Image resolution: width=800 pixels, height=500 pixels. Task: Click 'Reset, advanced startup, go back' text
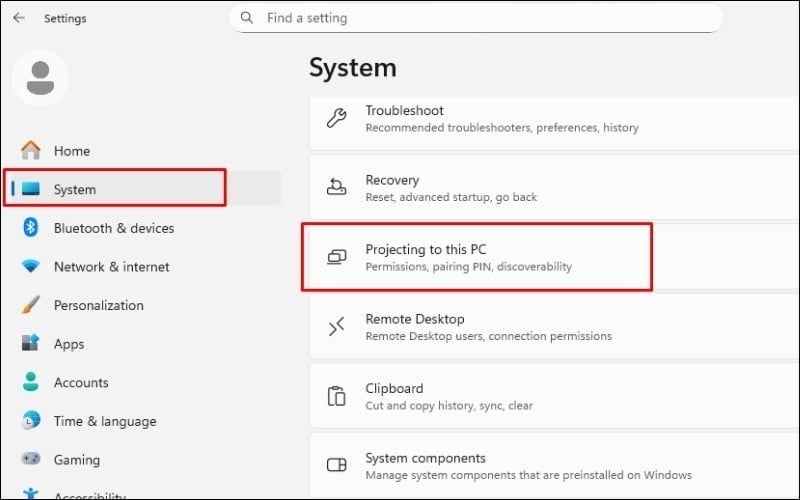point(451,197)
